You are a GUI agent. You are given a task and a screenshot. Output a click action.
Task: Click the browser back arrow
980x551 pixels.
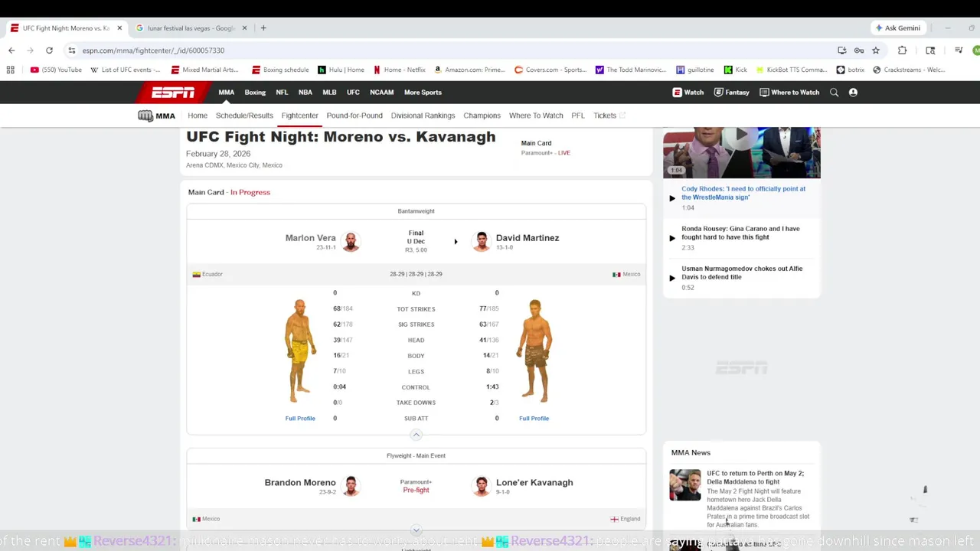(x=11, y=51)
